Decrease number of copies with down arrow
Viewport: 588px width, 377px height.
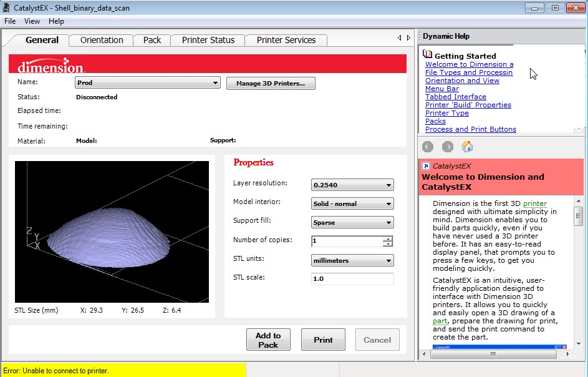(388, 244)
